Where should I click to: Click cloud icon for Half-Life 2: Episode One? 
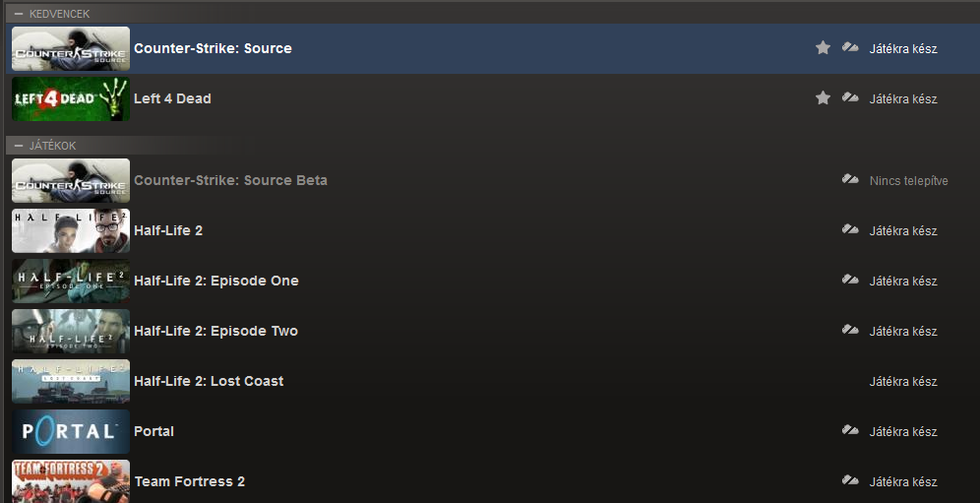tap(850, 281)
